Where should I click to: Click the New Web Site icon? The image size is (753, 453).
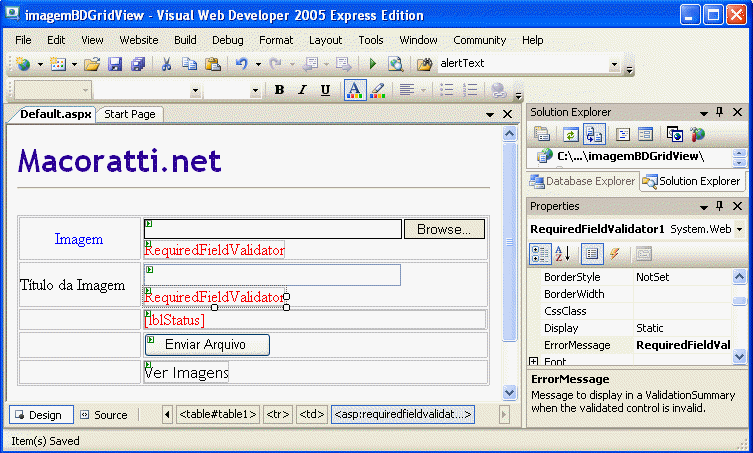(x=23, y=64)
